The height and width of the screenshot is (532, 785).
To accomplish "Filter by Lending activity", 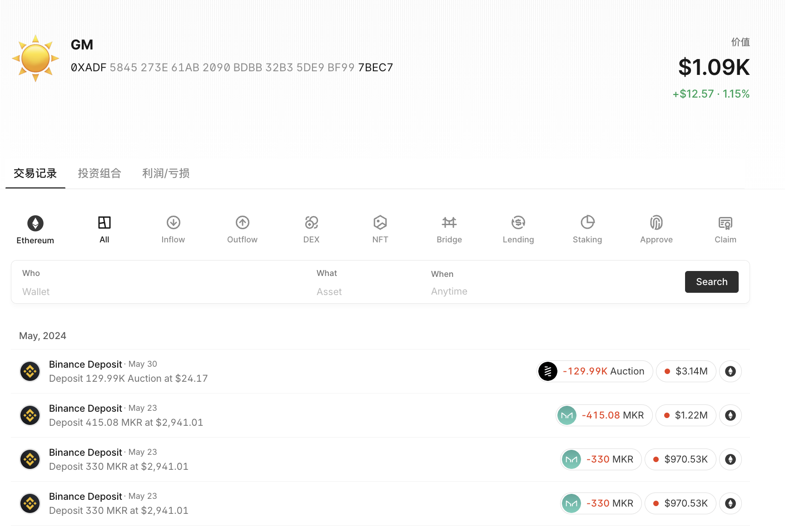I will click(x=518, y=230).
